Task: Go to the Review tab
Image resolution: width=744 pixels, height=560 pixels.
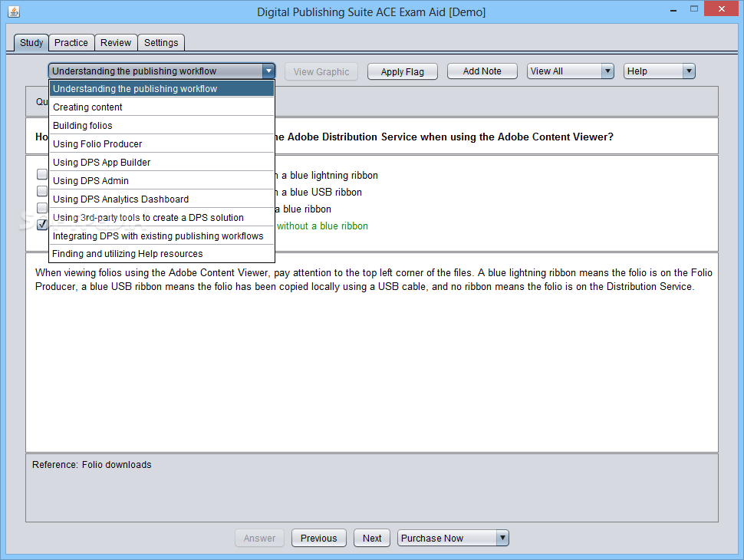Action: click(x=116, y=43)
